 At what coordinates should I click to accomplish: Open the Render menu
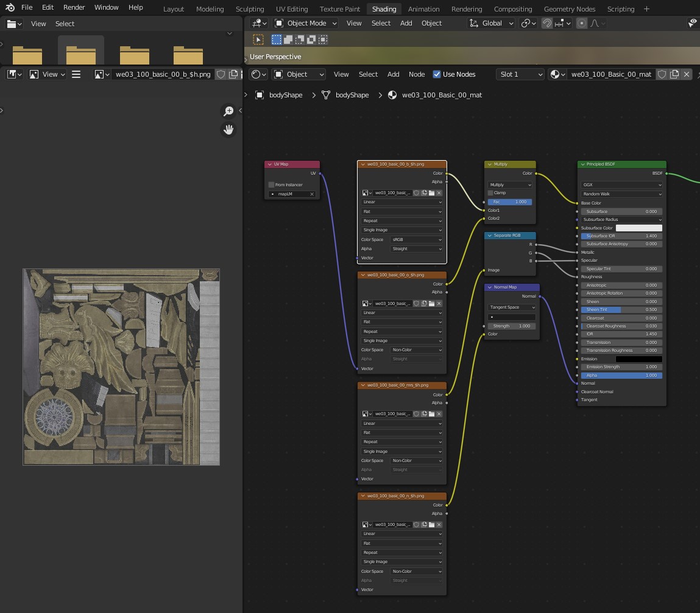coord(74,7)
